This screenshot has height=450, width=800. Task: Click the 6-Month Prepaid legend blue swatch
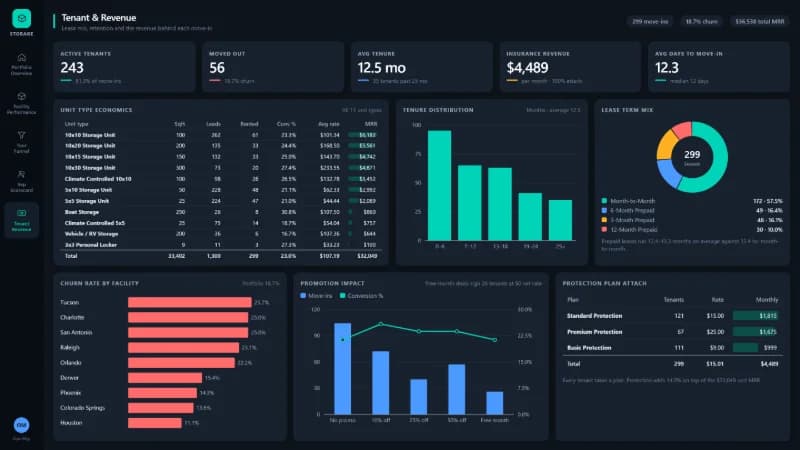pos(604,210)
